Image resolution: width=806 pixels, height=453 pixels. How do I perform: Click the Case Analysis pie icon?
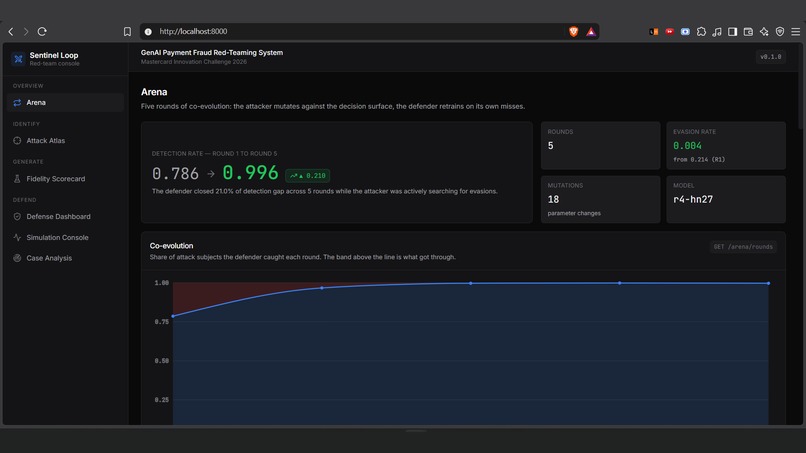click(17, 258)
